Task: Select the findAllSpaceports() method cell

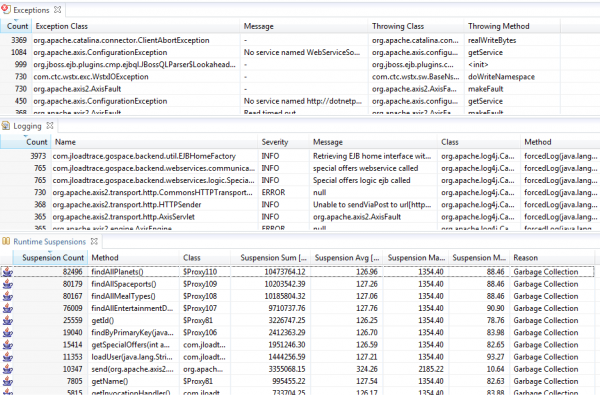Action: (124, 284)
